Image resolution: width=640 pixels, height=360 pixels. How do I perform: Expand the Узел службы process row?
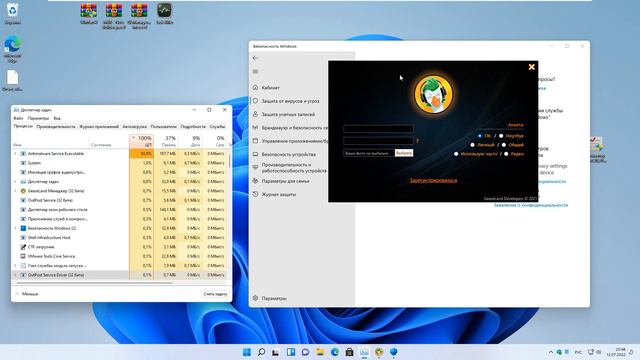click(x=16, y=266)
